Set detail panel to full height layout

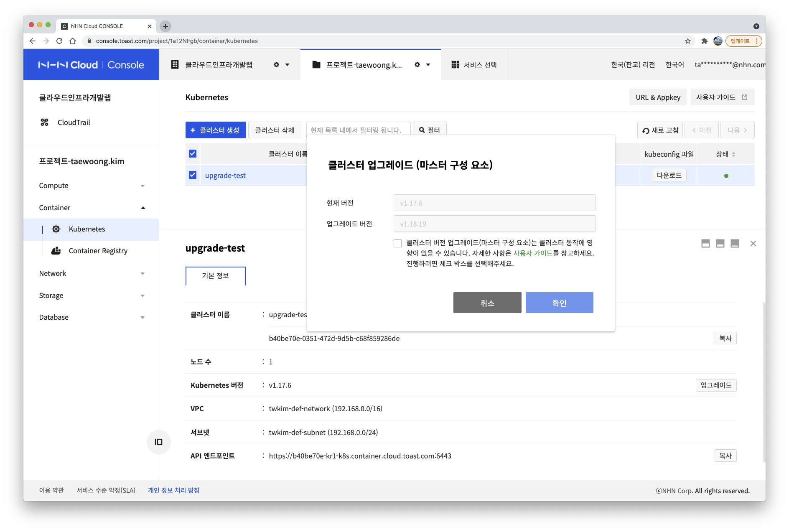[735, 244]
